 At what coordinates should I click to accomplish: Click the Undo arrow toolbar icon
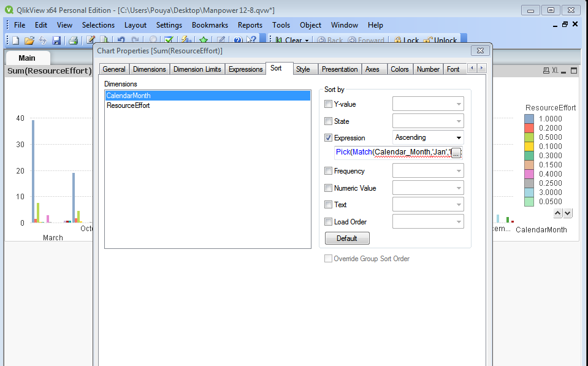pos(121,40)
